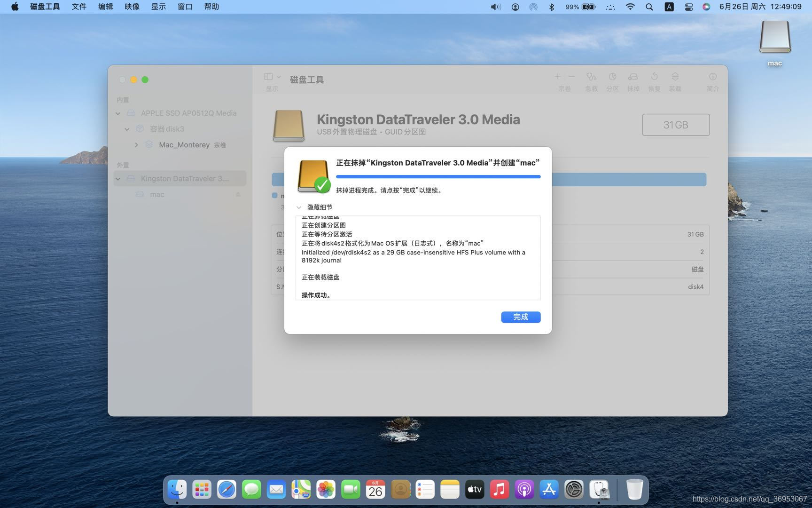Open the 帮助 menu
This screenshot has height=508, width=812.
click(211, 7)
